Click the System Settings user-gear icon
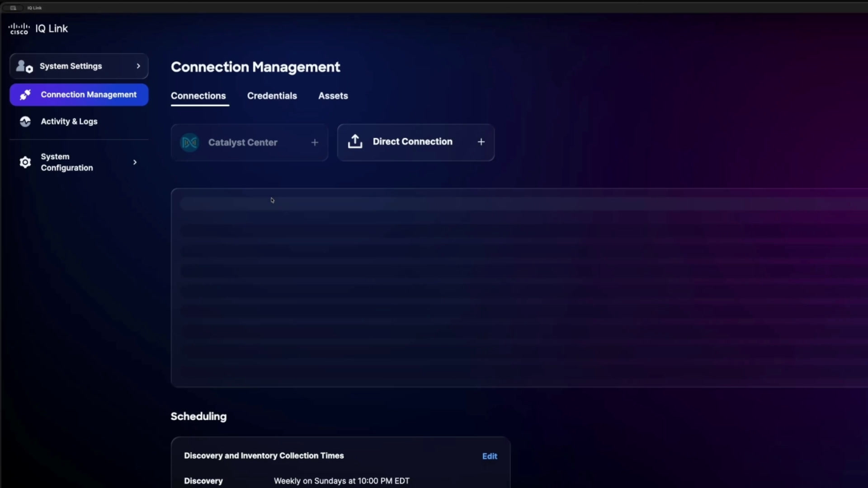Screen dimensions: 868x488 coord(24,66)
